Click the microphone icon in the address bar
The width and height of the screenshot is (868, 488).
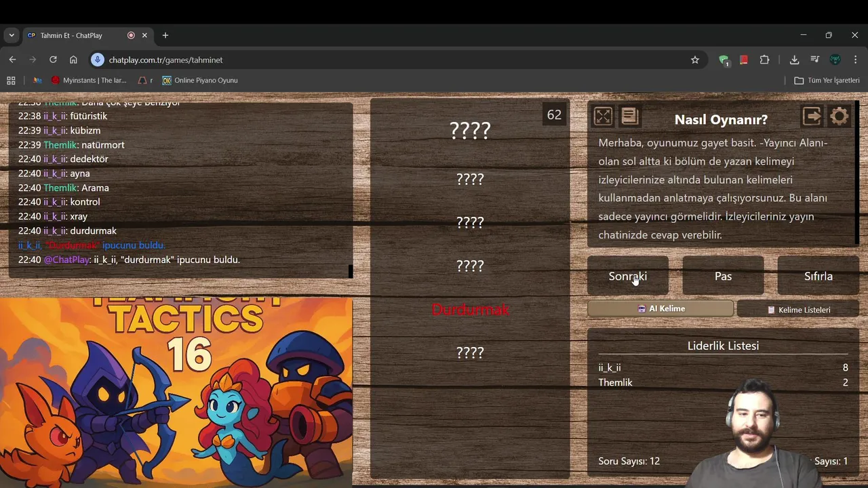click(98, 60)
